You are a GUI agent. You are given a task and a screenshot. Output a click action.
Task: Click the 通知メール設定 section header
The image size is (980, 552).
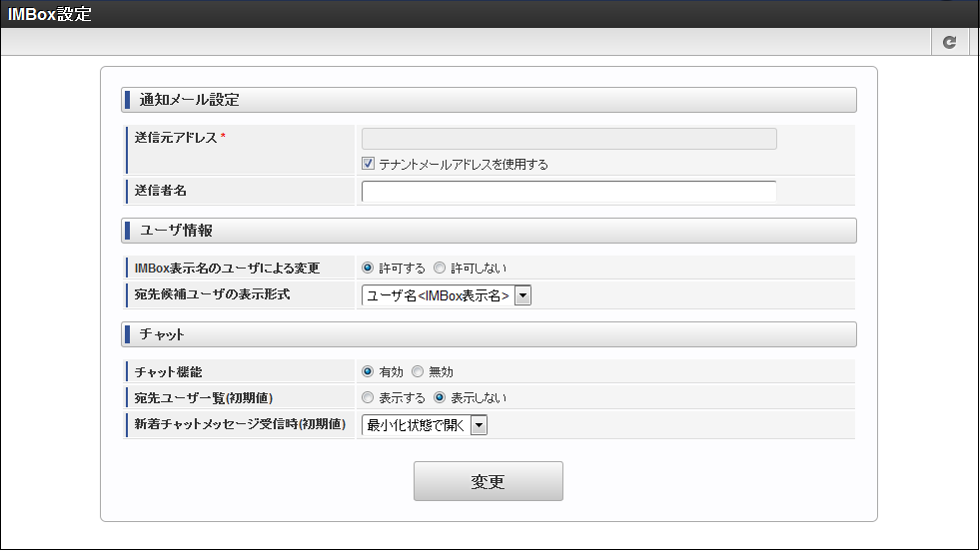(x=489, y=100)
